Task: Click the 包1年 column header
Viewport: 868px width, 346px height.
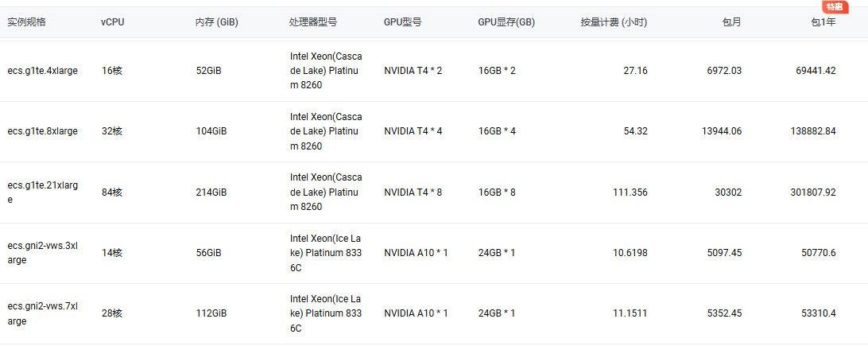Action: pos(823,22)
